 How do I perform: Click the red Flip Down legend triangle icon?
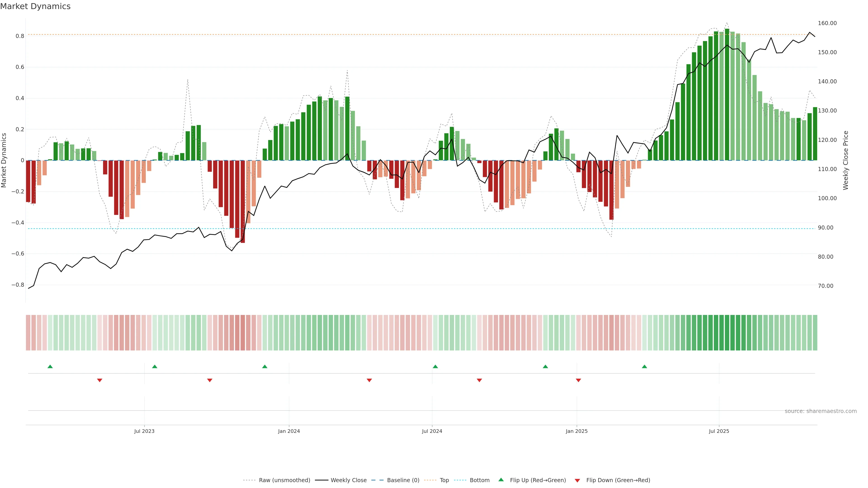pos(577,481)
